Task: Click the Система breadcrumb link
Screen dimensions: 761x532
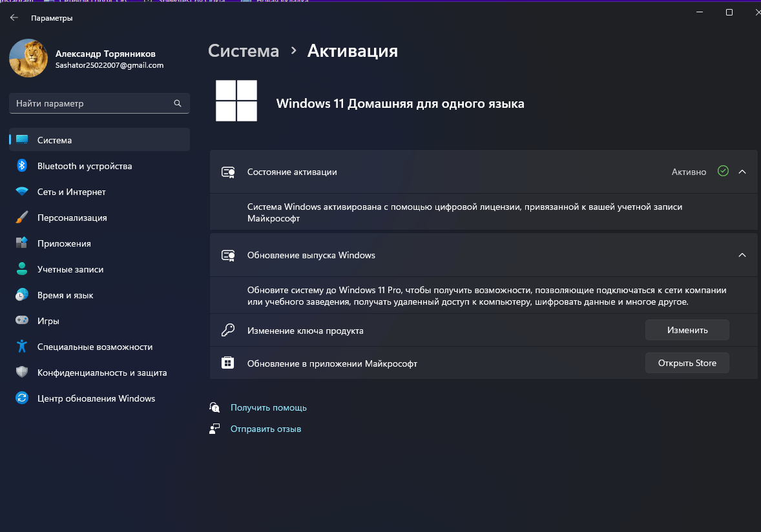Action: [x=244, y=50]
